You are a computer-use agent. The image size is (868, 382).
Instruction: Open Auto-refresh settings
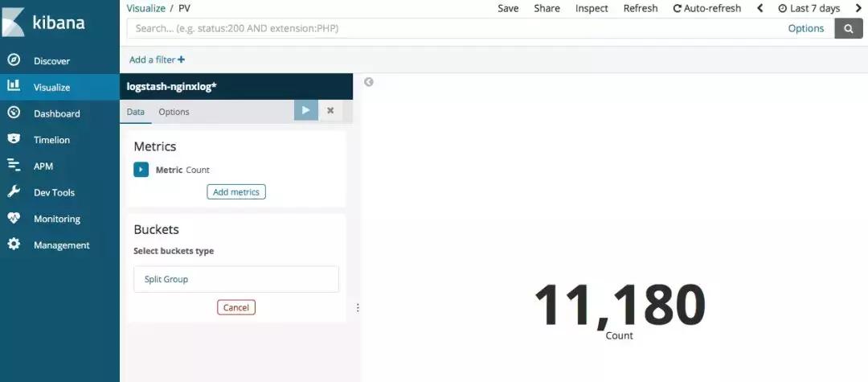coord(707,8)
